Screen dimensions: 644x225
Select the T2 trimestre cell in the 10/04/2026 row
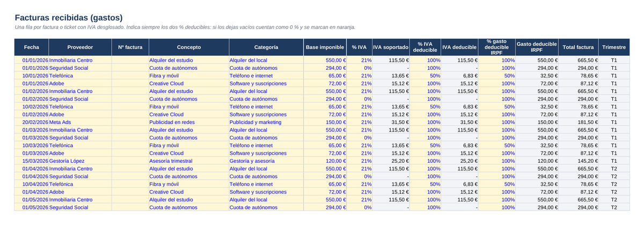[614, 184]
